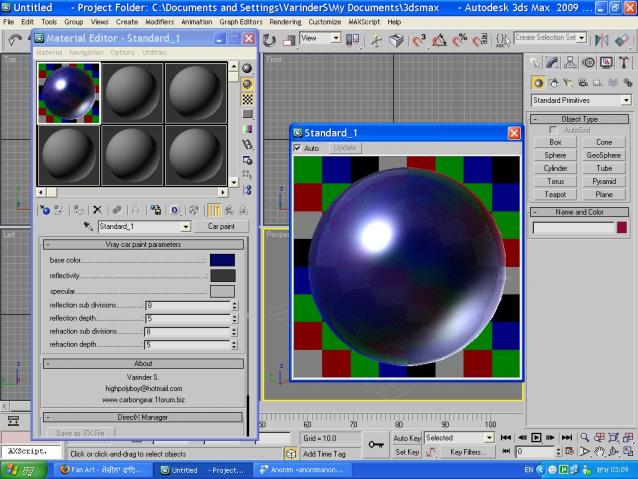
Task: Click the Set Key key icon
Action: coord(376,444)
